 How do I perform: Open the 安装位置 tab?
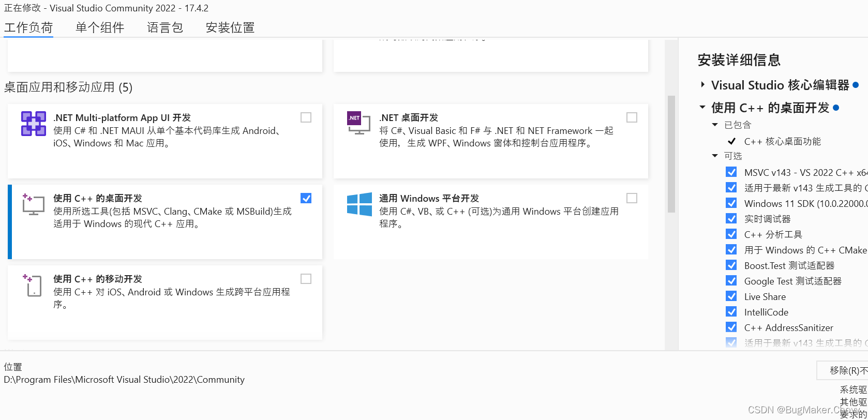tap(230, 27)
